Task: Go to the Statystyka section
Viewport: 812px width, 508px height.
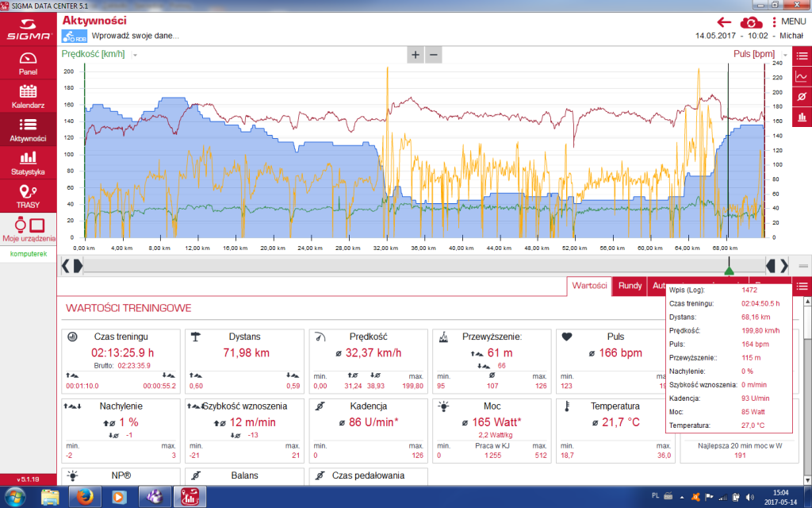Action: pyautogui.click(x=28, y=163)
